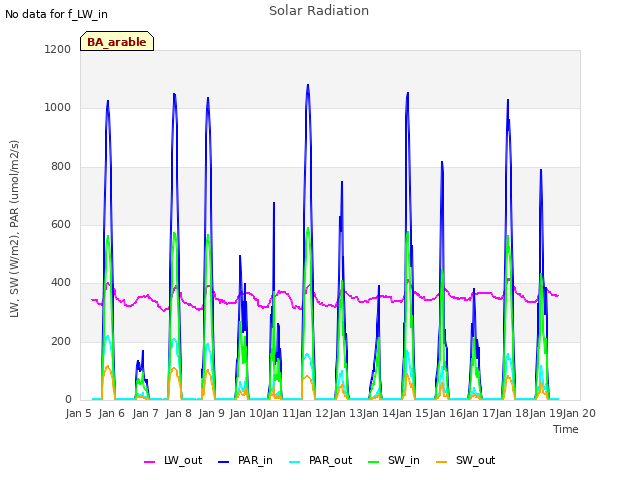
Task: Click the PAR_in peak on Jan 18
Action: (508, 100)
